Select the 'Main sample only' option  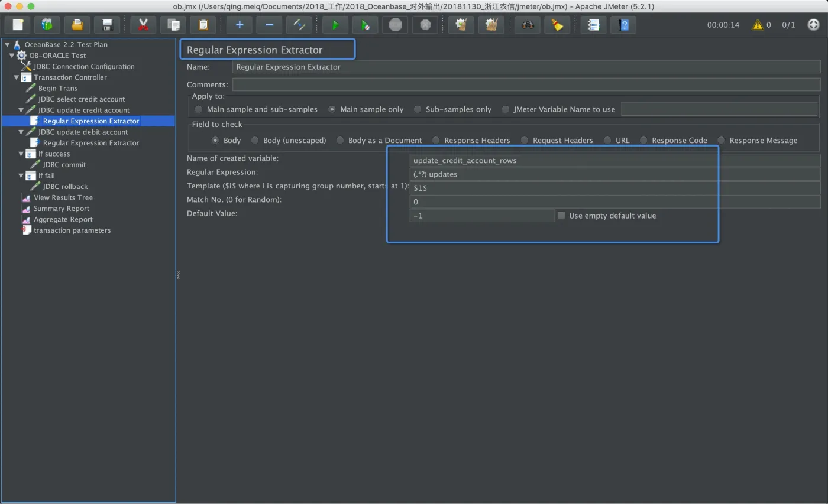tap(332, 109)
